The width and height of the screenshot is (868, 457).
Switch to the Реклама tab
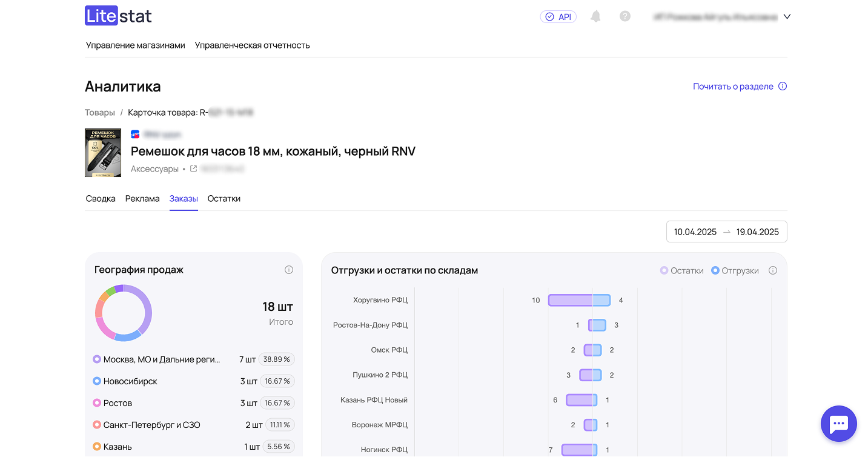coord(142,198)
